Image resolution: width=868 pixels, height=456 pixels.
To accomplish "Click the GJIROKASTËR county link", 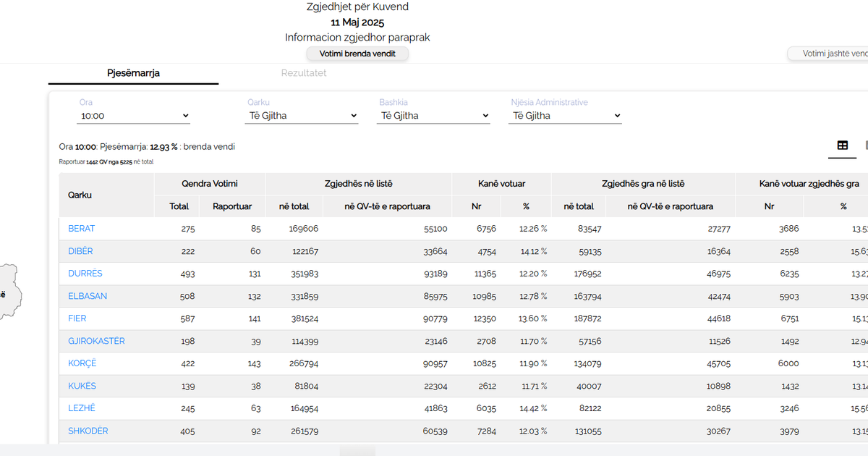I will point(96,341).
